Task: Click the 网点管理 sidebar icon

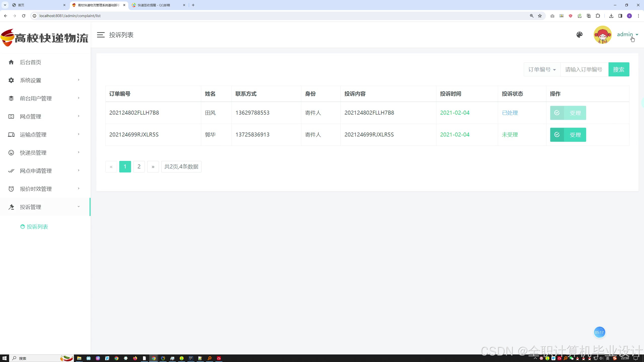Action: click(x=11, y=116)
